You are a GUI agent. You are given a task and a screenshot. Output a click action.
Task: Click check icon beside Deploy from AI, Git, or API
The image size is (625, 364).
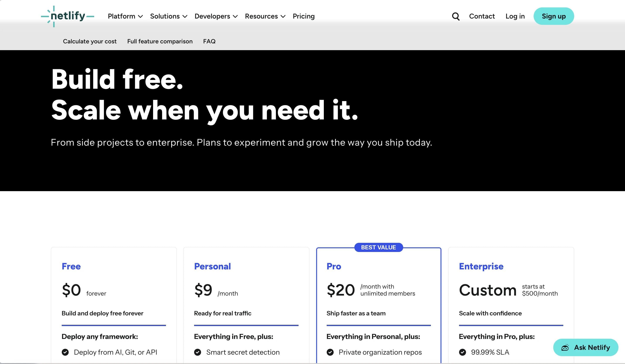65,352
